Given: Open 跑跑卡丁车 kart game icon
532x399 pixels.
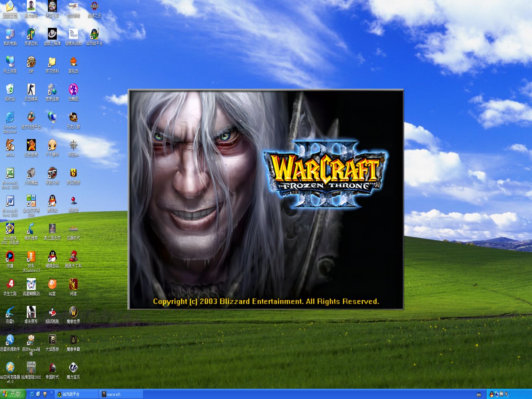Looking at the screenshot, I should click(73, 256).
